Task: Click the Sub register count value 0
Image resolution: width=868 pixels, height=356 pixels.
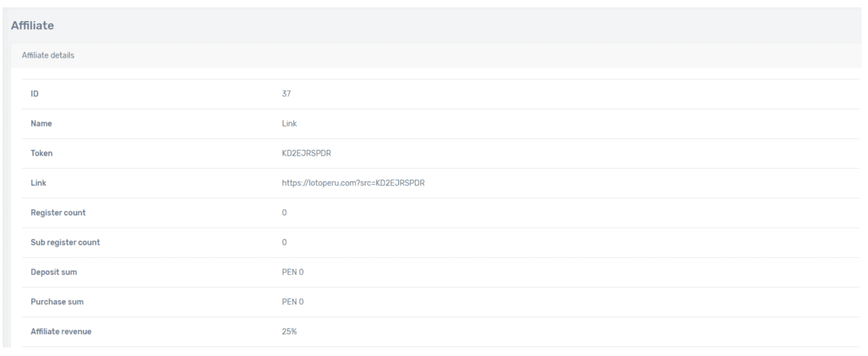Action: pos(285,243)
